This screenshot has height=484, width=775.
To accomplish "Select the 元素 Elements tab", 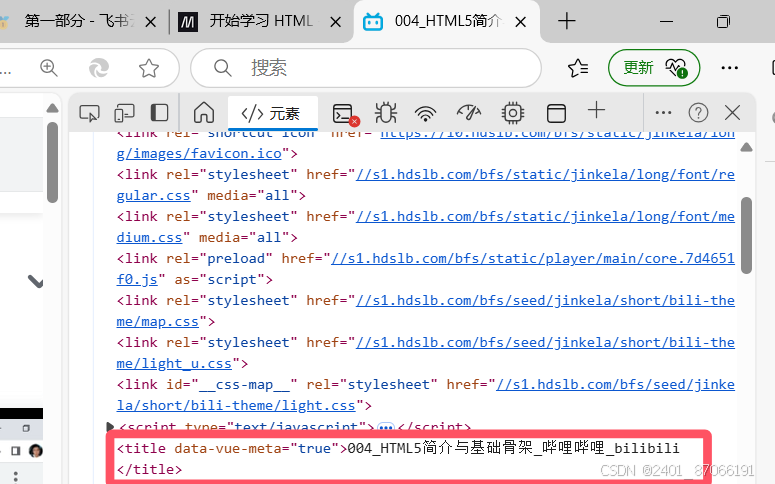I will coord(272,113).
